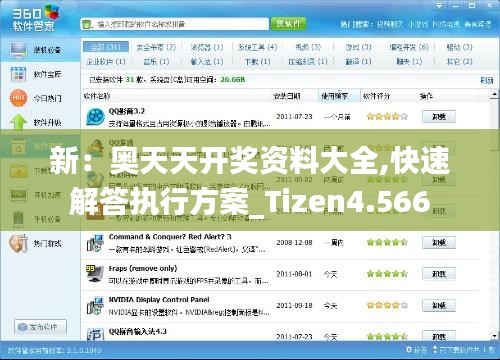The height and width of the screenshot is (360, 500).
Task: Click the 刷新 refresh link
Action: [x=486, y=80]
